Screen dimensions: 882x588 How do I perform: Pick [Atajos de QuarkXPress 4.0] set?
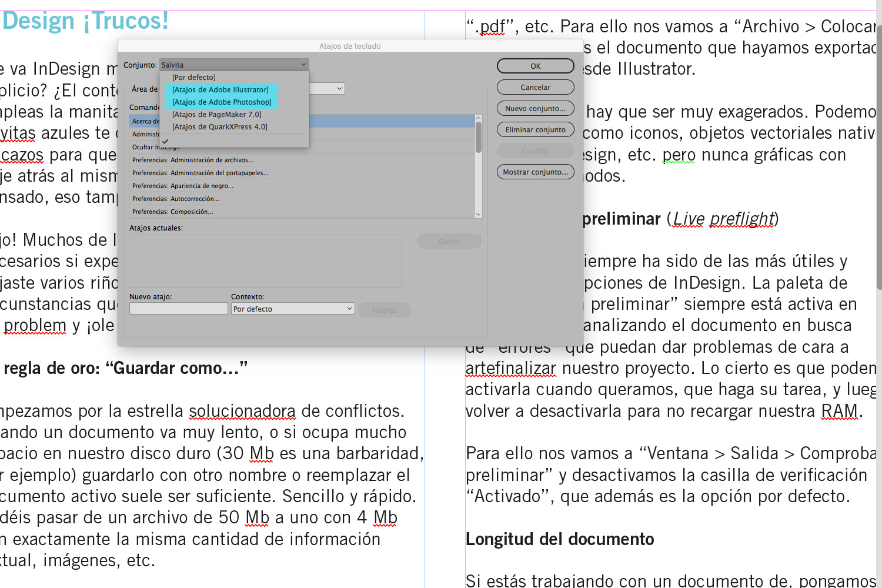point(219,127)
